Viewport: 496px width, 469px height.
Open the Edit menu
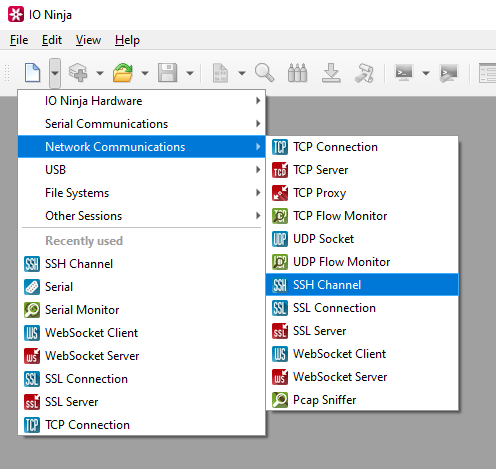[52, 40]
